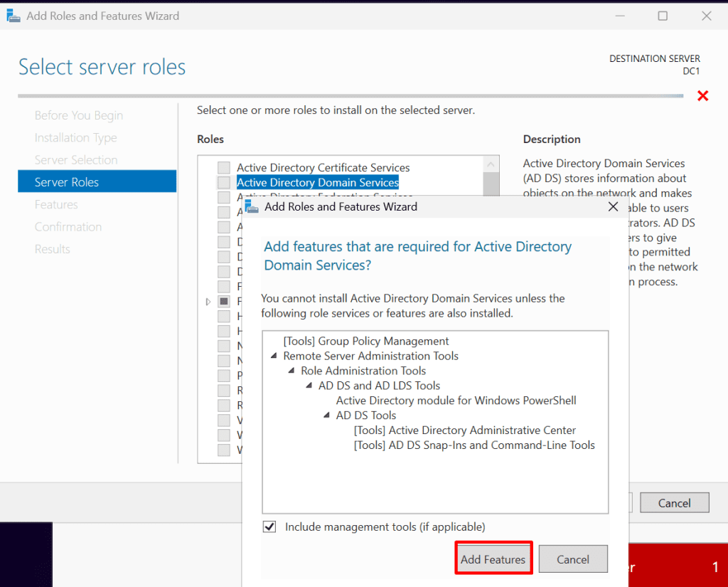Close the Add features popup dialog
This screenshot has height=587, width=728.
[x=613, y=207]
